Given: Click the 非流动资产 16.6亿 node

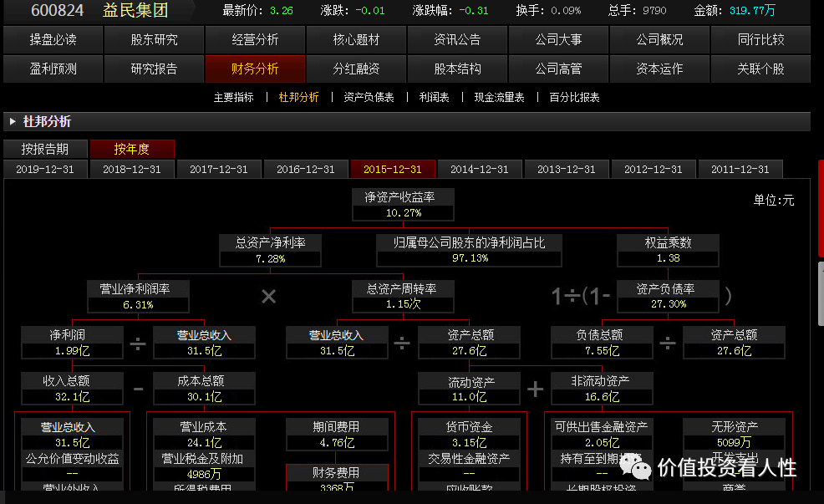Looking at the screenshot, I should 602,389.
